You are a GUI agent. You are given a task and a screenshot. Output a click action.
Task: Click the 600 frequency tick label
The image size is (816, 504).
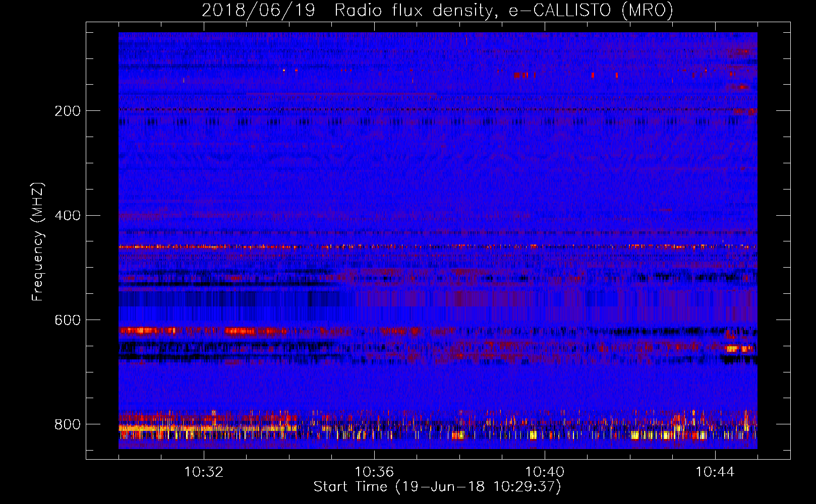tap(68, 321)
